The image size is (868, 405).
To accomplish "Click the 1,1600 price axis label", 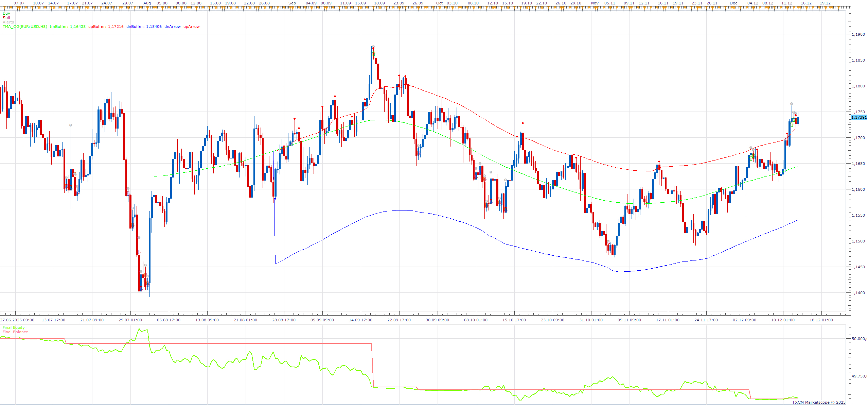I will (x=858, y=189).
